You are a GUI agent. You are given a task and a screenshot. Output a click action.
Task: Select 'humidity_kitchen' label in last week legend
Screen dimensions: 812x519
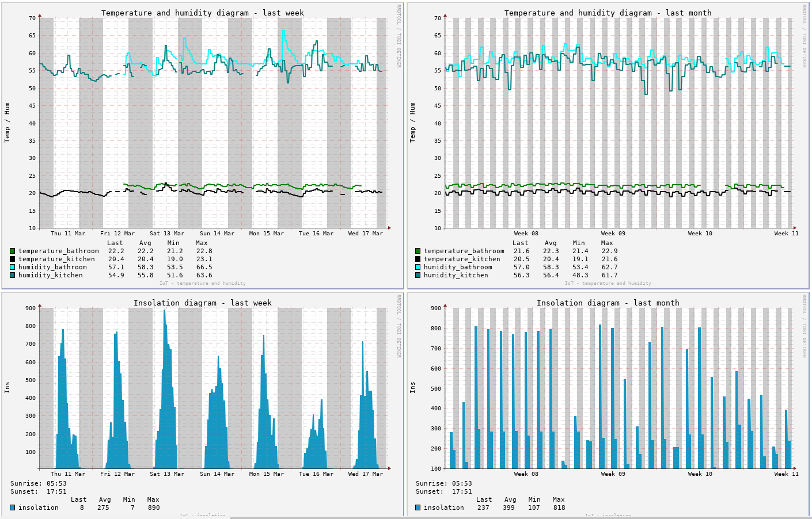coord(51,275)
